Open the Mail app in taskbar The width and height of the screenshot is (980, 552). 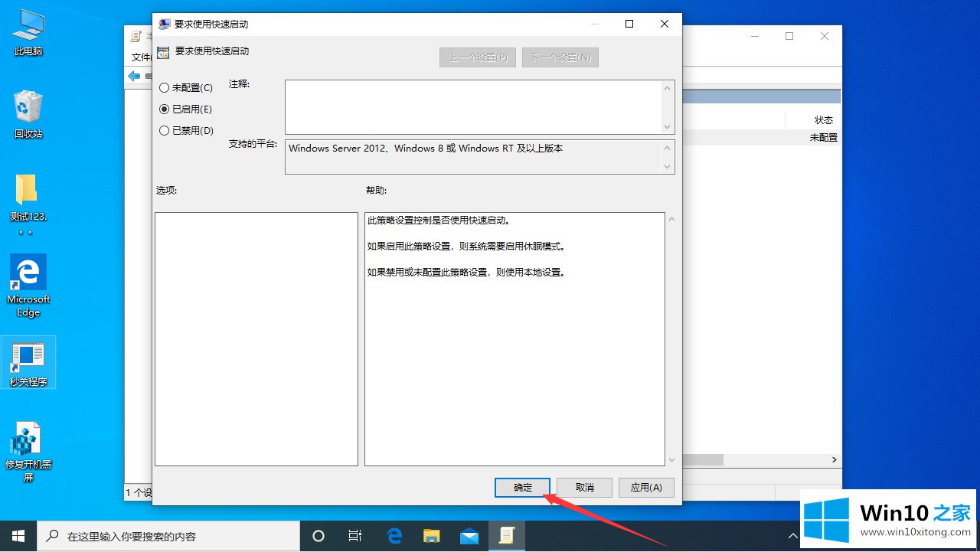[469, 536]
